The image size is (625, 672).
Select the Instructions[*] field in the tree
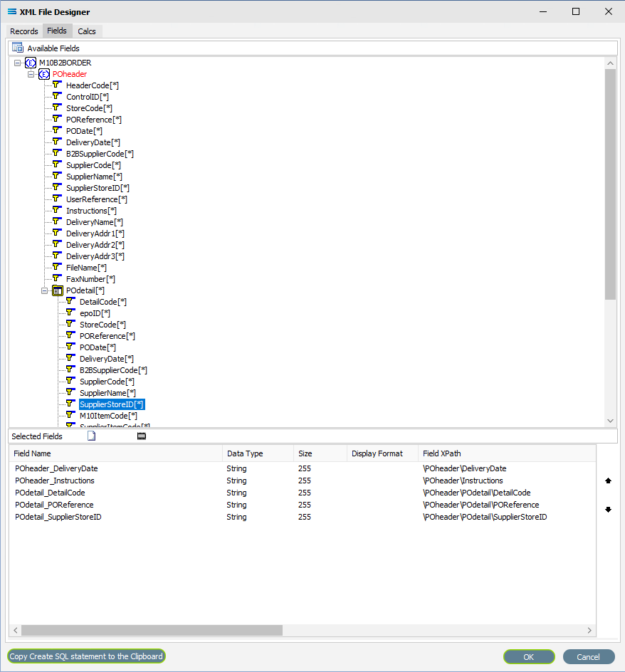pyautogui.click(x=91, y=211)
